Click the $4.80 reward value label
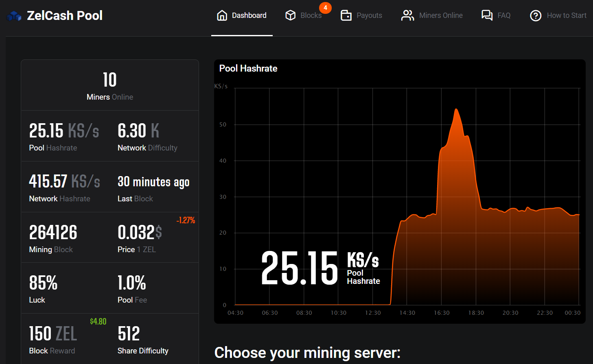593x364 pixels. tap(98, 321)
